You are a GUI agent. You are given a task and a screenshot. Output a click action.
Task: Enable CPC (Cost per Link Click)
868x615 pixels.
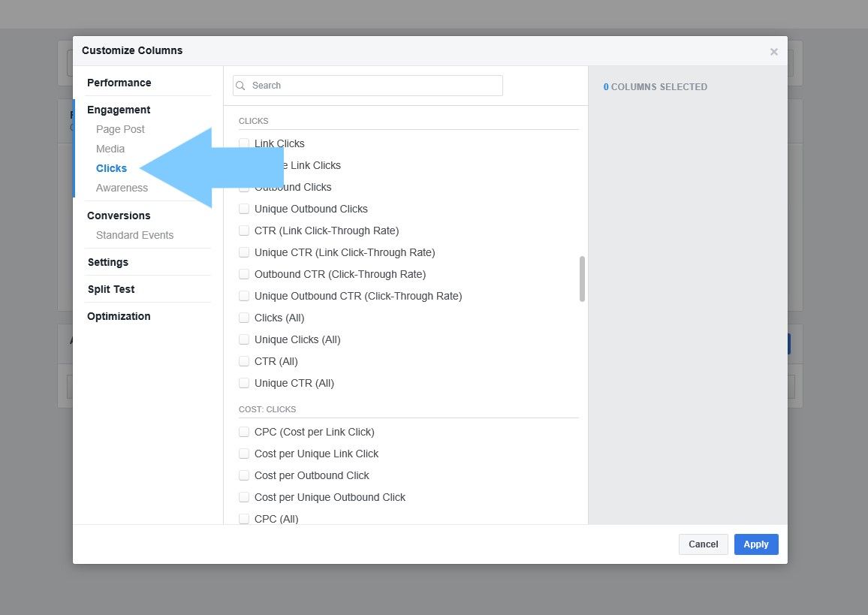coord(243,432)
